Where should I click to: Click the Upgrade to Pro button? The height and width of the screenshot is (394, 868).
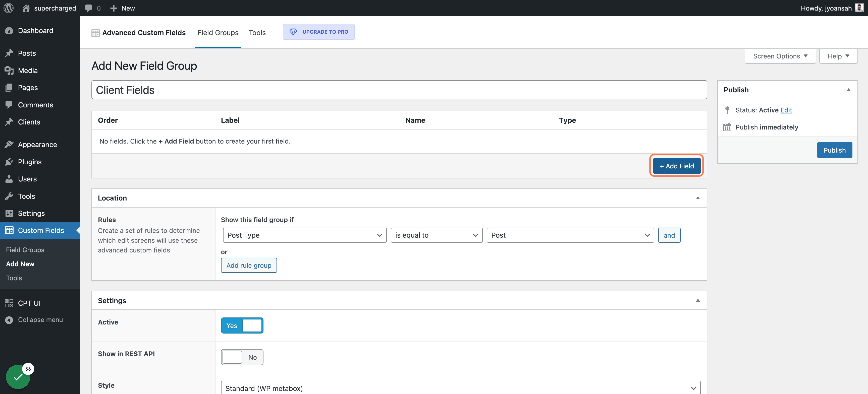click(x=319, y=32)
